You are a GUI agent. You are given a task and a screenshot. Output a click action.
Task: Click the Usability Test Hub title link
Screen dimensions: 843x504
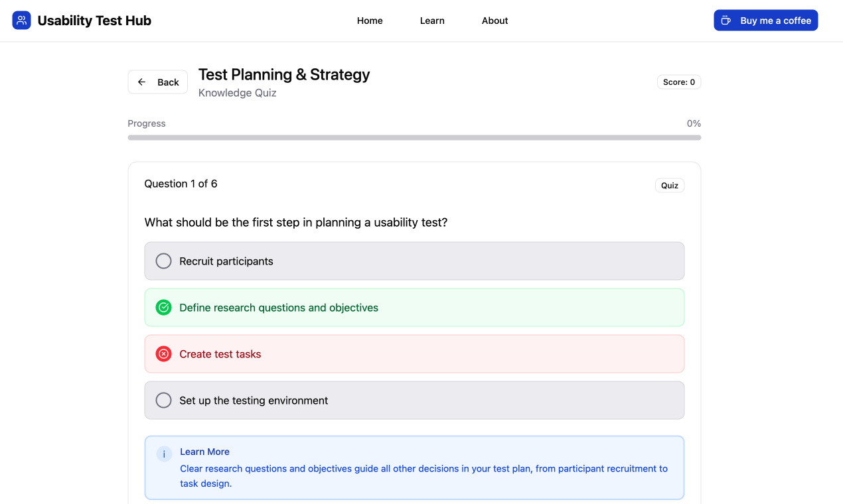[94, 21]
